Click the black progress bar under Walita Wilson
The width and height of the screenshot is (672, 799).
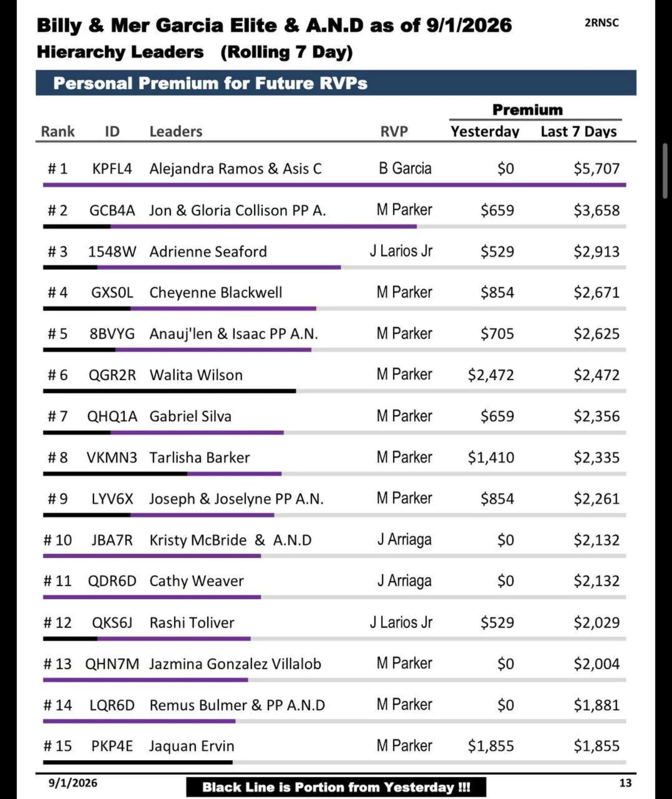click(169, 391)
